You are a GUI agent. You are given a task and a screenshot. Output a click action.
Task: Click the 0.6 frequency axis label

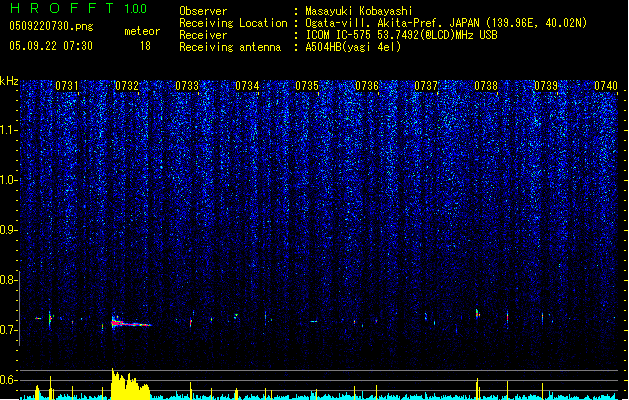click(8, 380)
